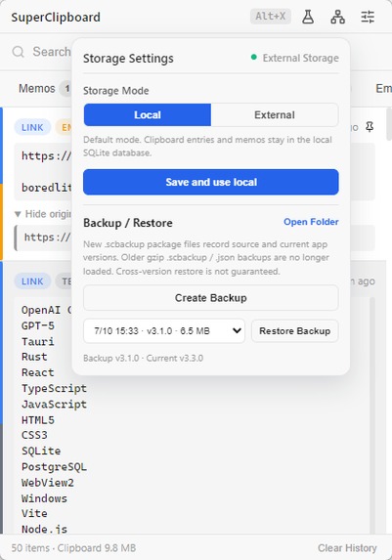The width and height of the screenshot is (392, 560).
Task: Click the '50 items · Clipboard 9.8 MB' status
Action: (x=73, y=548)
